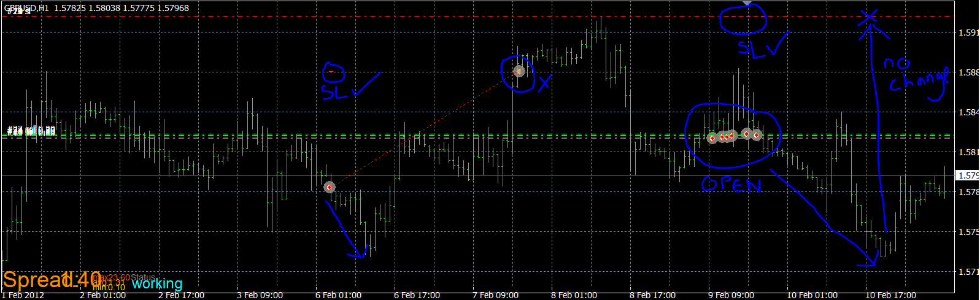Select the red dotted trade line linking the two markers
The image size is (980, 300).
click(424, 129)
